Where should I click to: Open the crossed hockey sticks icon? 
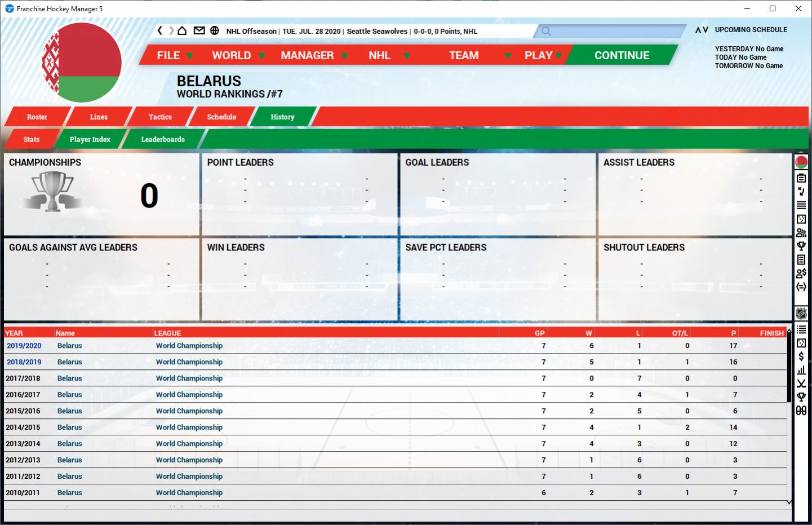801,383
